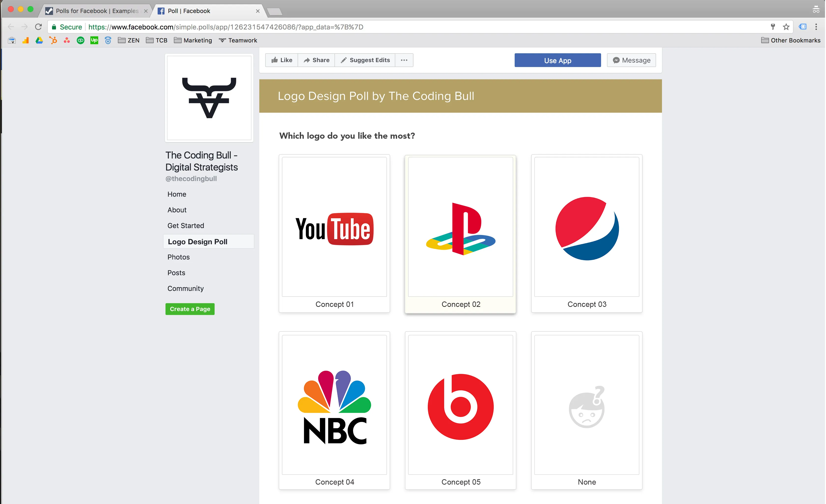826x504 pixels.
Task: Open the About section
Action: point(177,210)
